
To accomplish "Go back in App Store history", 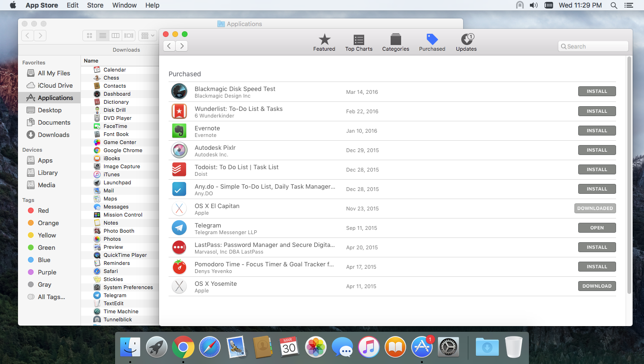I will tap(169, 46).
